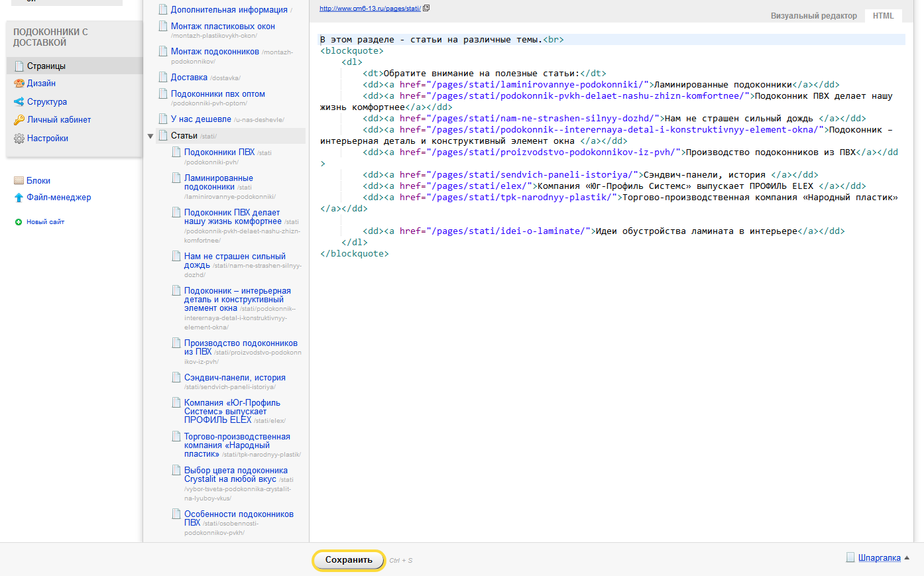
Task: Open the У нас дешевле page
Action: coord(201,119)
